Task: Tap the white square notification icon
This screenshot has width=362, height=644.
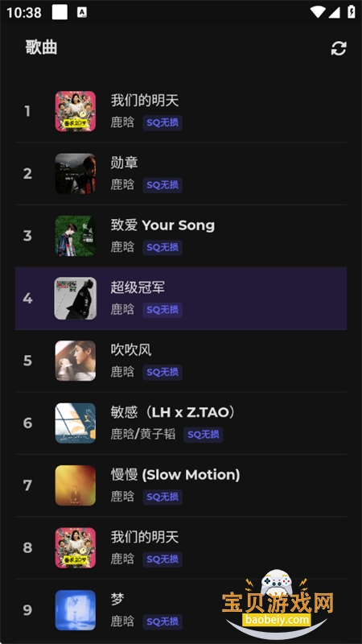Action: point(60,12)
